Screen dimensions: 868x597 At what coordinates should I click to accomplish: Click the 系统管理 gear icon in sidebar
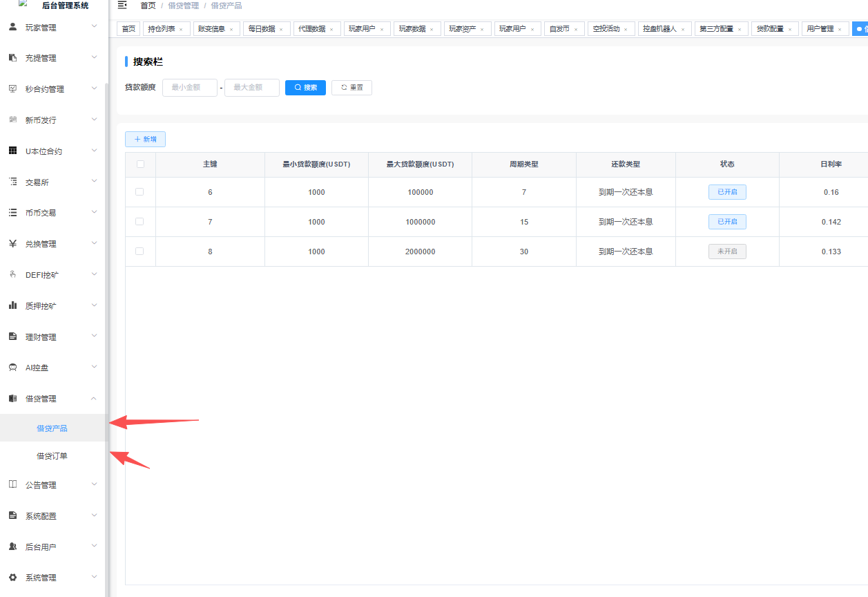[x=12, y=578]
